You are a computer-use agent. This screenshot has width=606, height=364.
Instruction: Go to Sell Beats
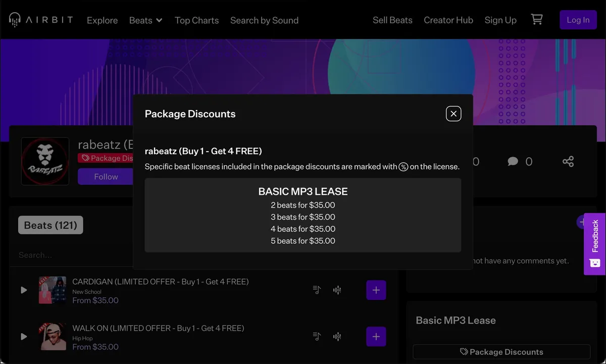392,20
